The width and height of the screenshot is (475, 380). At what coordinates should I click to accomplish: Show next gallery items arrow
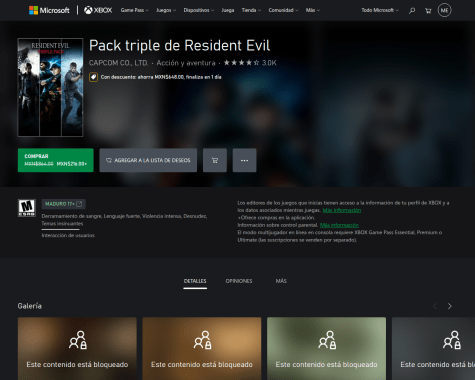(450, 306)
